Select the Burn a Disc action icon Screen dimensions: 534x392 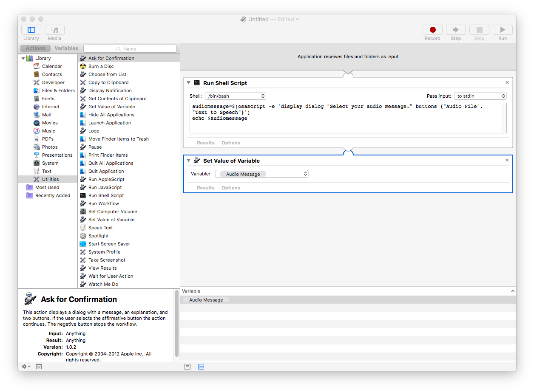83,66
